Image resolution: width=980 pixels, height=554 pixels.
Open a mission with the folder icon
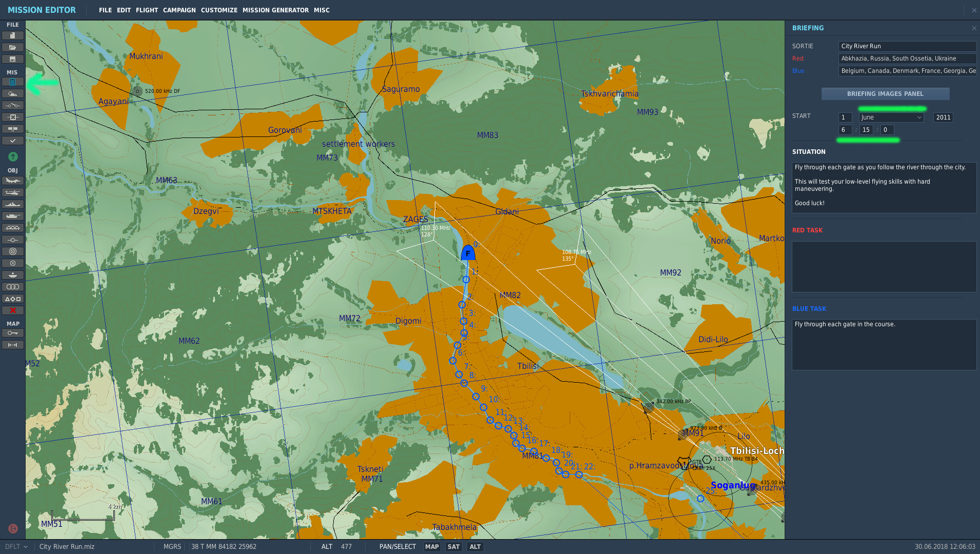click(13, 47)
